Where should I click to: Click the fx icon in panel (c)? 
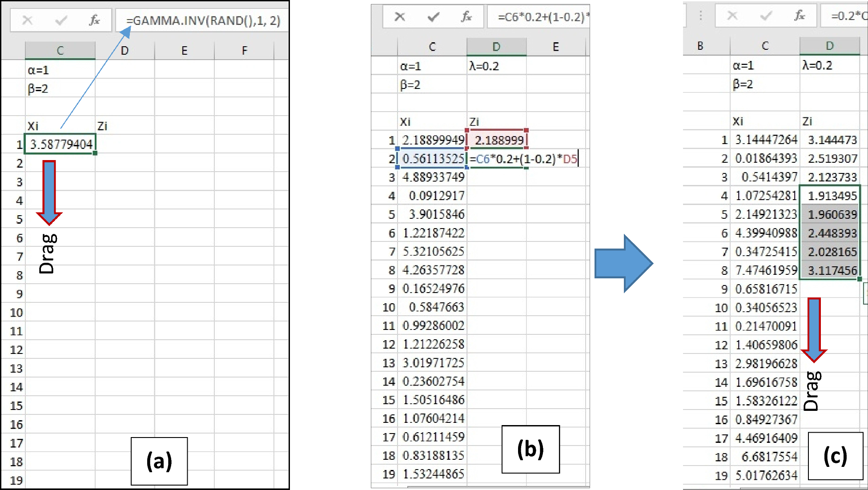(800, 16)
